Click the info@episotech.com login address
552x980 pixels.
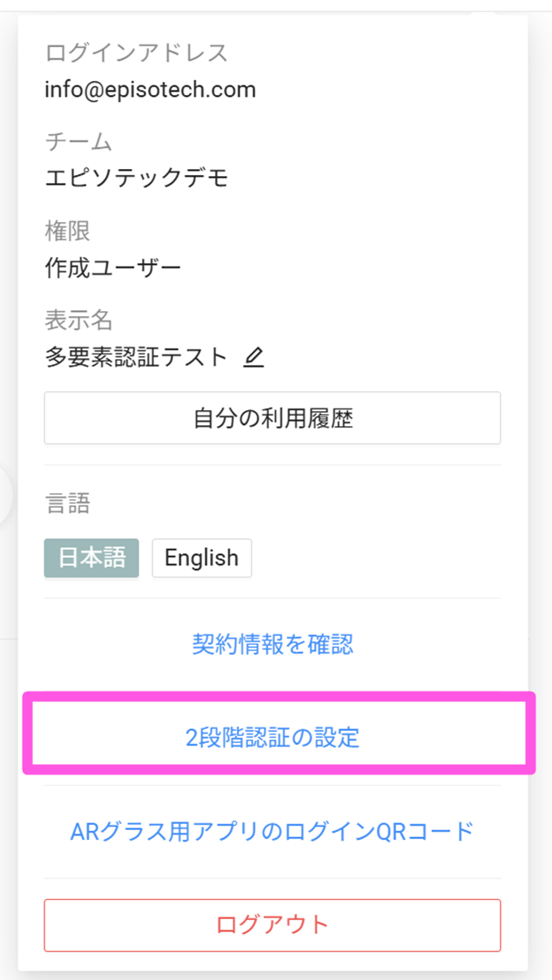tap(151, 89)
